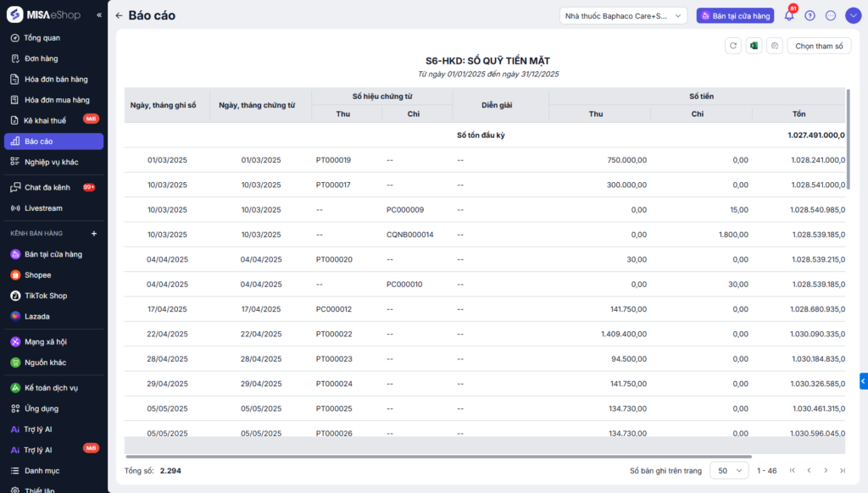Expand the user account menu at top right
The width and height of the screenshot is (868, 493).
852,15
